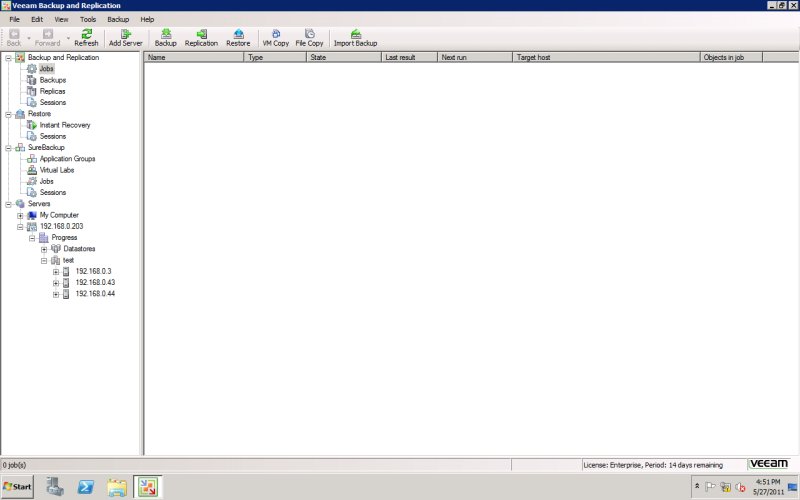
Task: Select the My Computer icon under Servers
Action: pyautogui.click(x=32, y=215)
